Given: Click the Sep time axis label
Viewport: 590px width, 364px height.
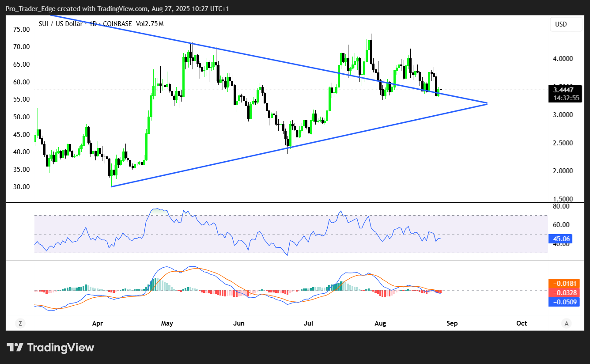Looking at the screenshot, I should click(x=452, y=323).
